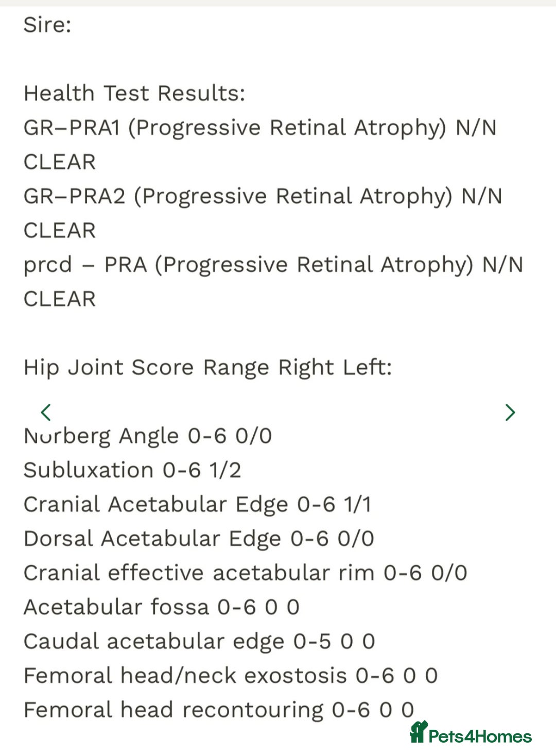Click the Femoral head recontouring line
Screen dimensions: 556x756
click(x=219, y=710)
